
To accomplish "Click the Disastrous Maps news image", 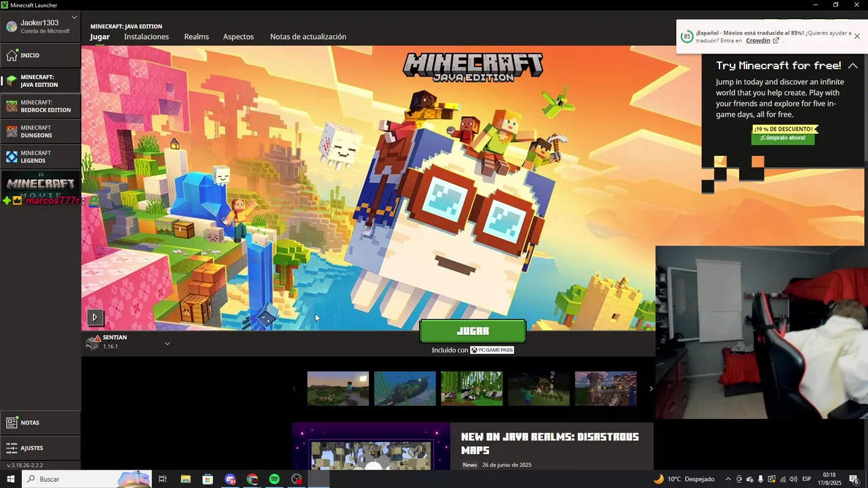I will pos(371,447).
